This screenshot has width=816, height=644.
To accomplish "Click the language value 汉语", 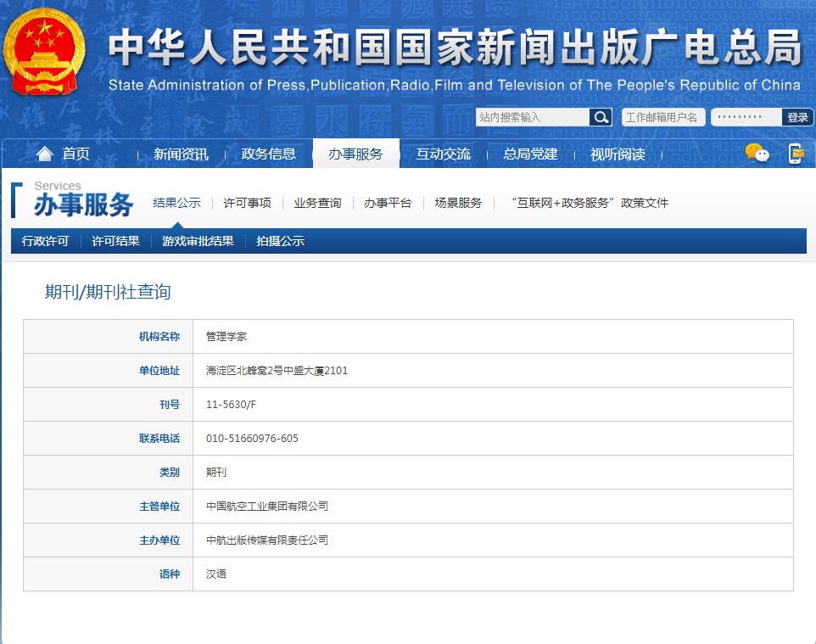I will click(x=216, y=574).
